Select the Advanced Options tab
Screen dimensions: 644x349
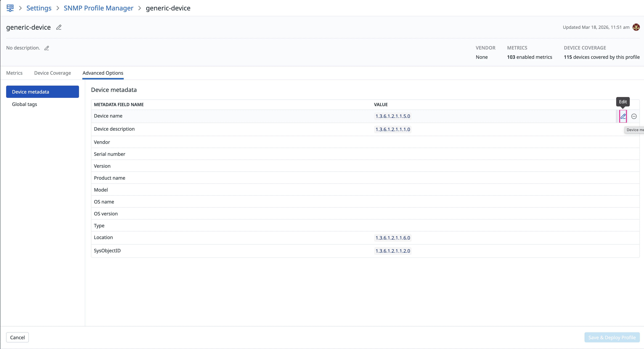click(x=103, y=73)
